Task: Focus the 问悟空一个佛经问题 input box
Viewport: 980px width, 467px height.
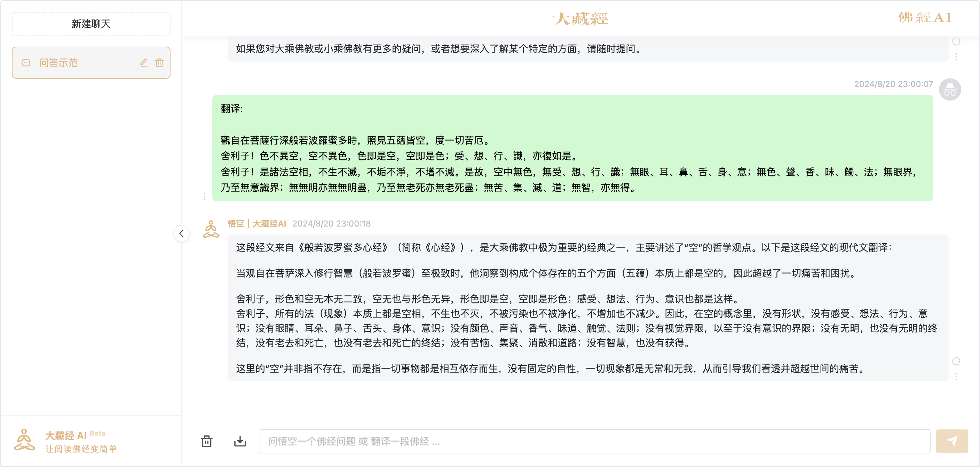Action: (595, 441)
